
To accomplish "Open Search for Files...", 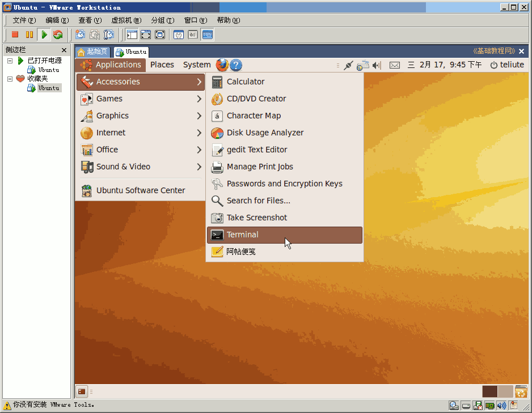I will point(285,201).
